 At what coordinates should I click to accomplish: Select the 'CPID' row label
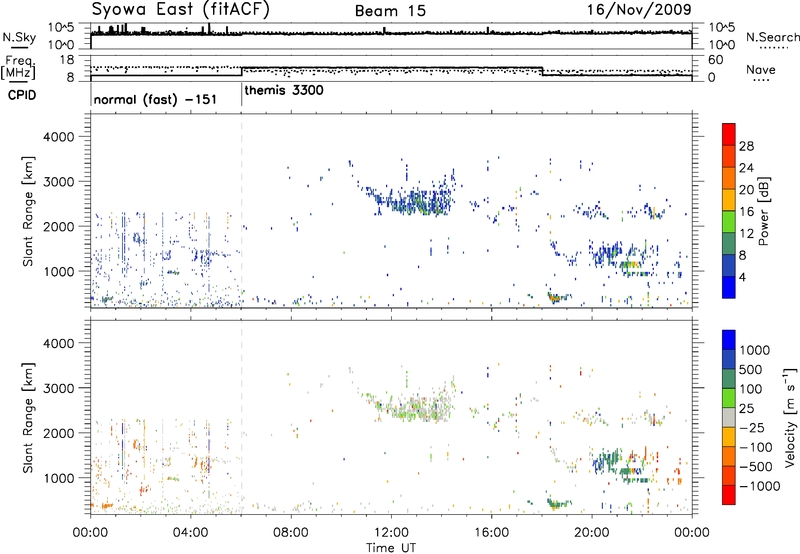point(22,95)
